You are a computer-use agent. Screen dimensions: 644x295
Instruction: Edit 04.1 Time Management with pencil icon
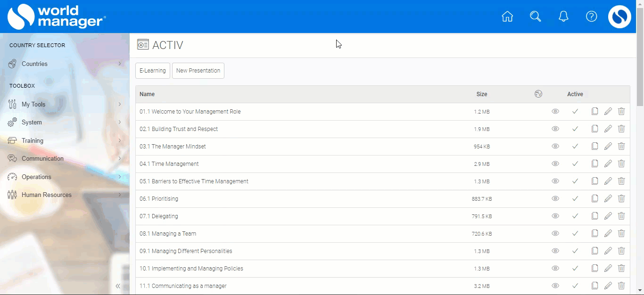coord(608,164)
